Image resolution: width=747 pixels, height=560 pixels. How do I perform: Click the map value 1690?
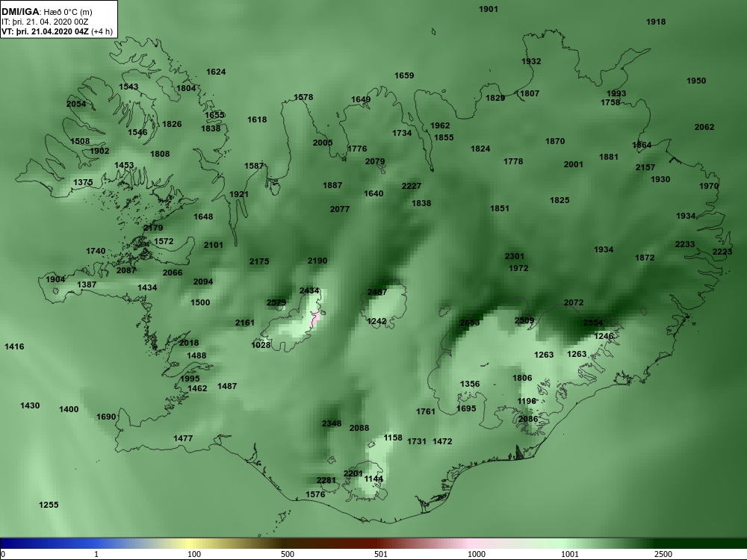pyautogui.click(x=106, y=417)
